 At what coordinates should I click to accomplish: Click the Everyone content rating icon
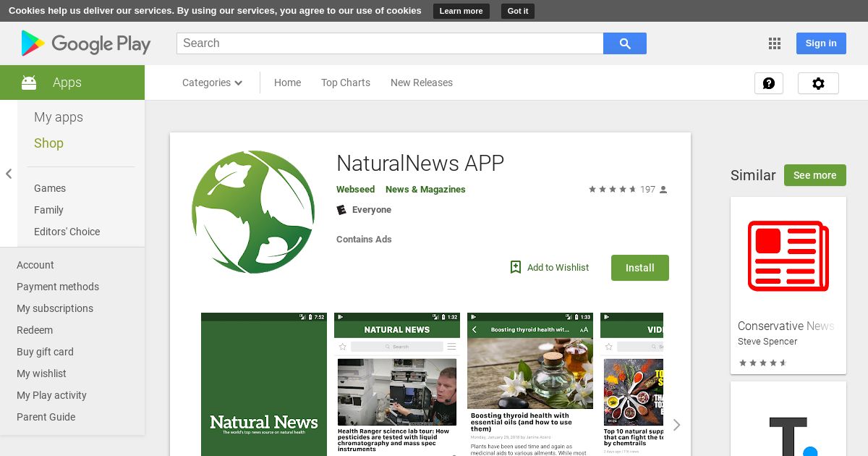click(341, 210)
